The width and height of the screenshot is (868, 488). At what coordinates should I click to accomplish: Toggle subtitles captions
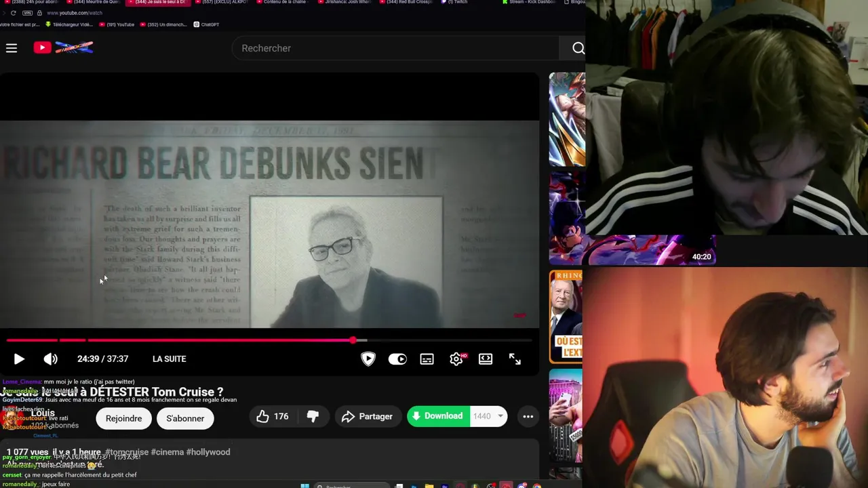click(427, 359)
